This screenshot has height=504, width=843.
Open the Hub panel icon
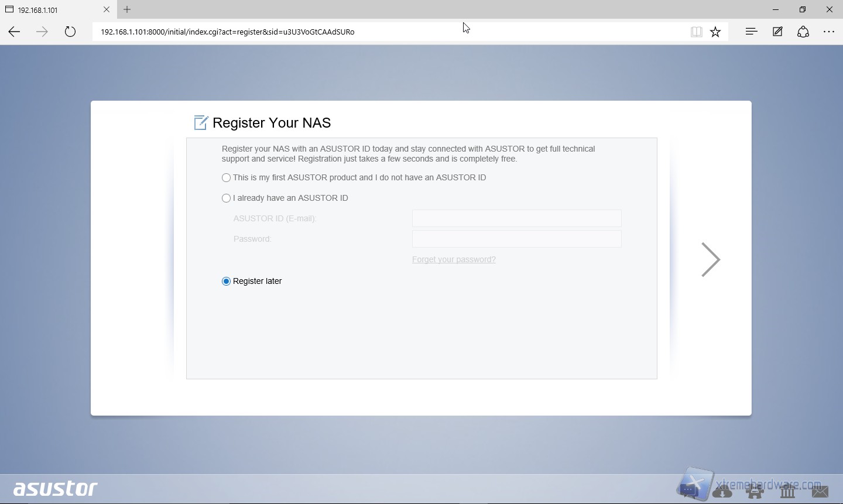pyautogui.click(x=752, y=32)
